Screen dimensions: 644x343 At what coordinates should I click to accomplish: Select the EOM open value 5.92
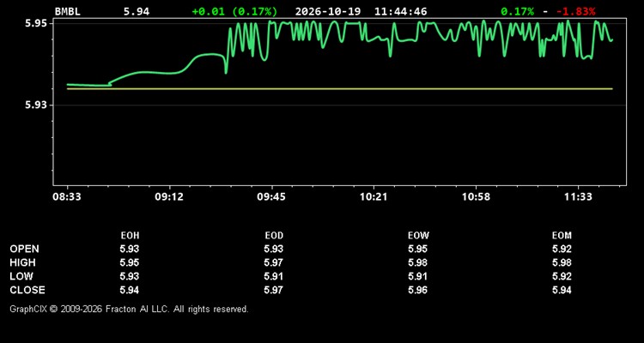(562, 249)
